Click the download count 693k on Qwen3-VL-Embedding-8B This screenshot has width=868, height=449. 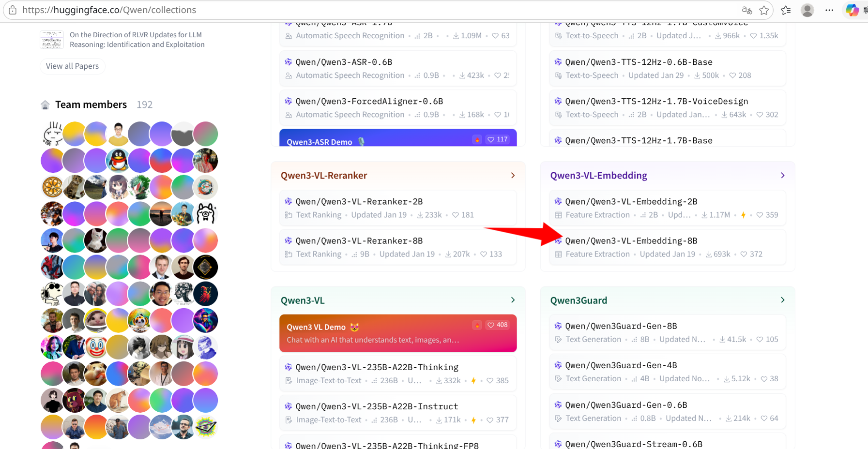point(718,254)
